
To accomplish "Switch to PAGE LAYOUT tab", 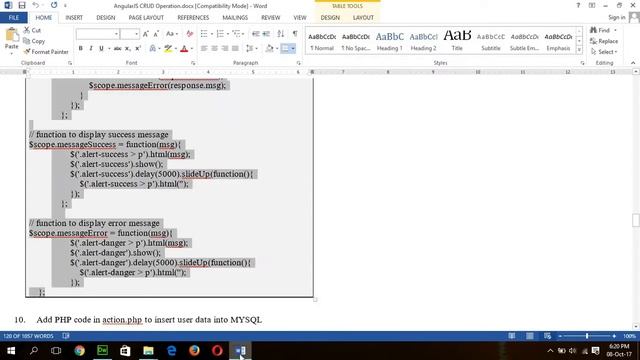I will 146,18.
